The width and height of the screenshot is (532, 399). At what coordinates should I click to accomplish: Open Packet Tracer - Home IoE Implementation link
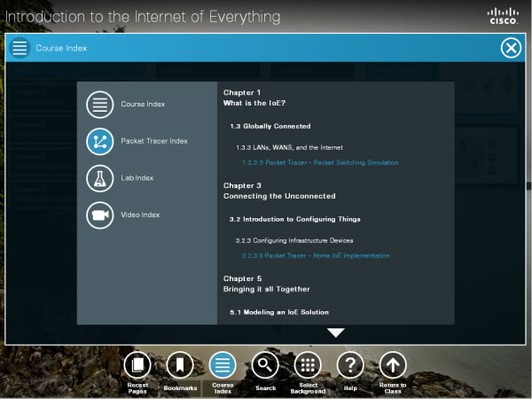[x=316, y=255]
